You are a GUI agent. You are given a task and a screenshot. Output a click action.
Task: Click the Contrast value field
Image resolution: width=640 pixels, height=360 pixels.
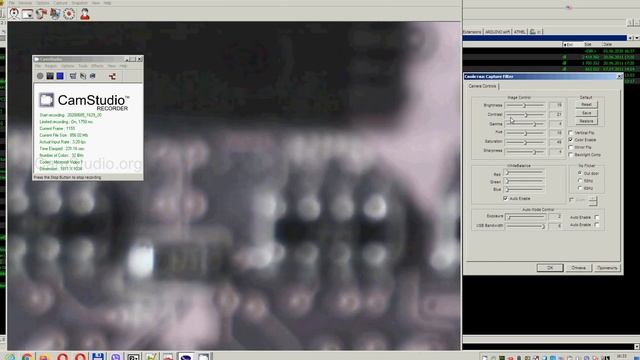(x=556, y=115)
